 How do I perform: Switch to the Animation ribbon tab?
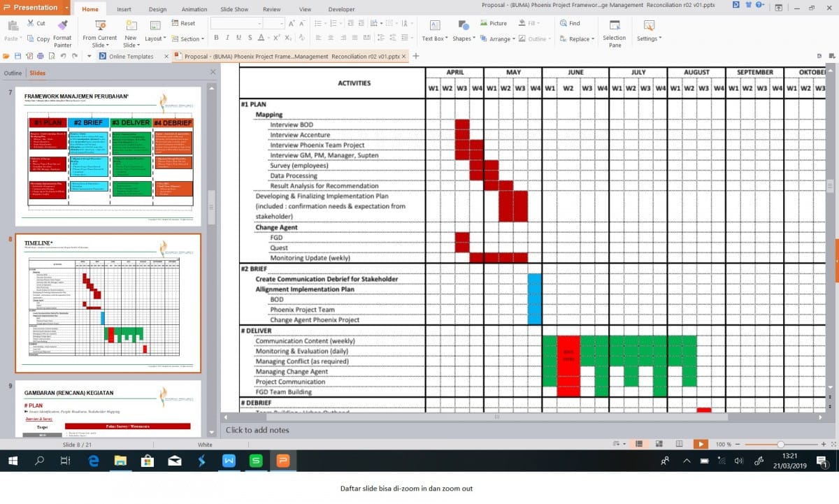click(x=194, y=9)
